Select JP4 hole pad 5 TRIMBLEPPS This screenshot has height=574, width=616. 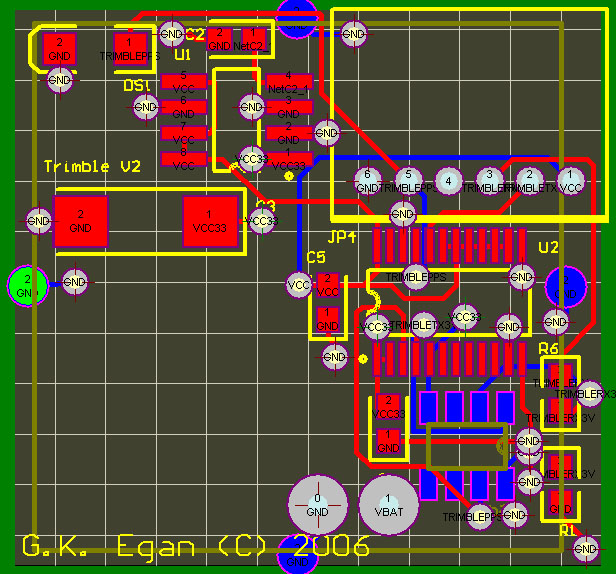(x=408, y=181)
